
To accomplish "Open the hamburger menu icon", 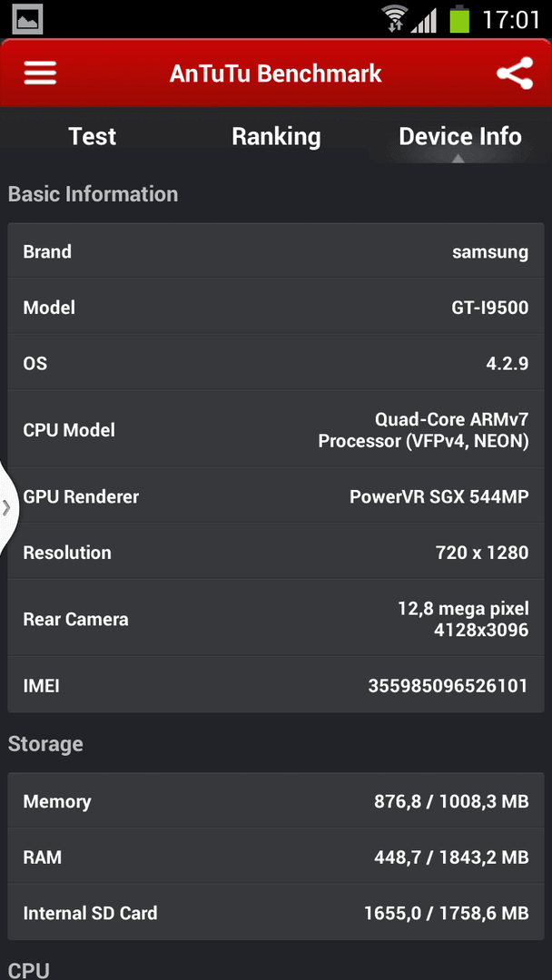I will [40, 73].
